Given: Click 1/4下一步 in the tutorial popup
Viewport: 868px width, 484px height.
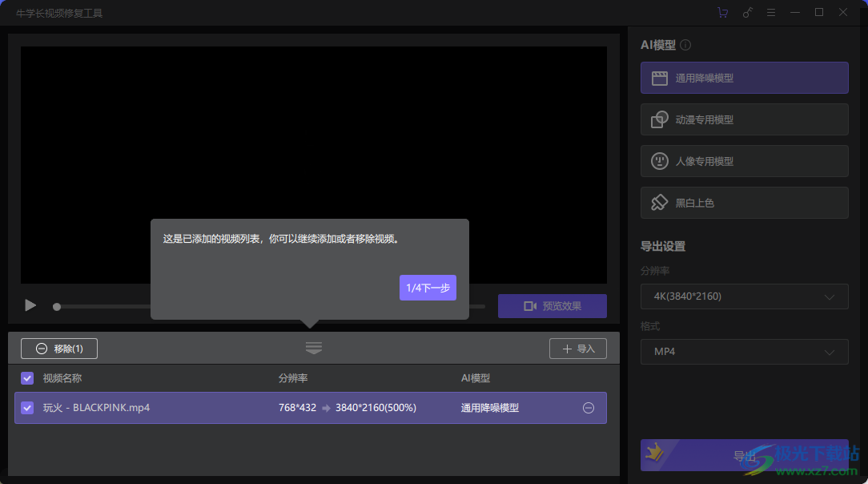Looking at the screenshot, I should tap(428, 287).
